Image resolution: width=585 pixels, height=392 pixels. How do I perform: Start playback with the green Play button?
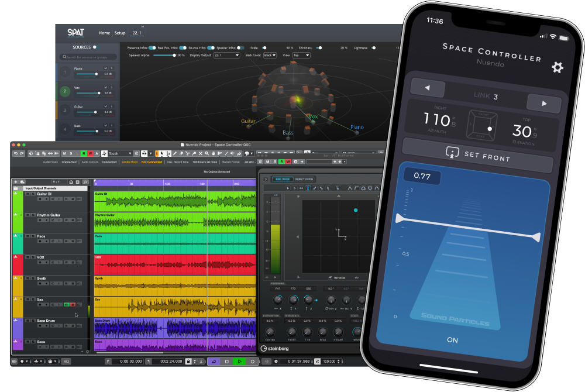(239, 362)
